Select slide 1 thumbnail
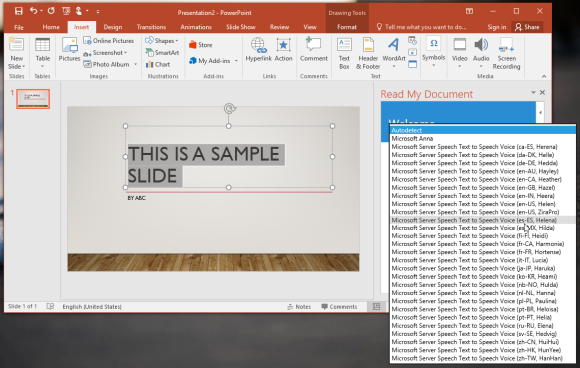 33,99
